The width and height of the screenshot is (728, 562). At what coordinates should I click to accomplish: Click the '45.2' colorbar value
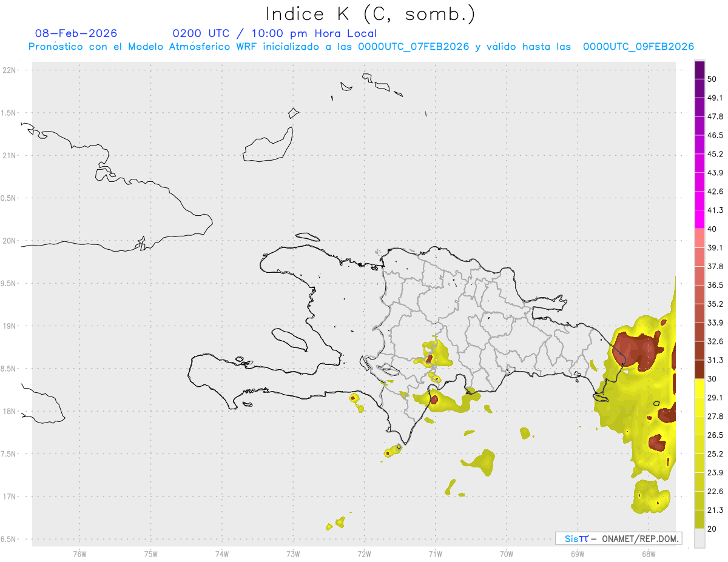[715, 154]
